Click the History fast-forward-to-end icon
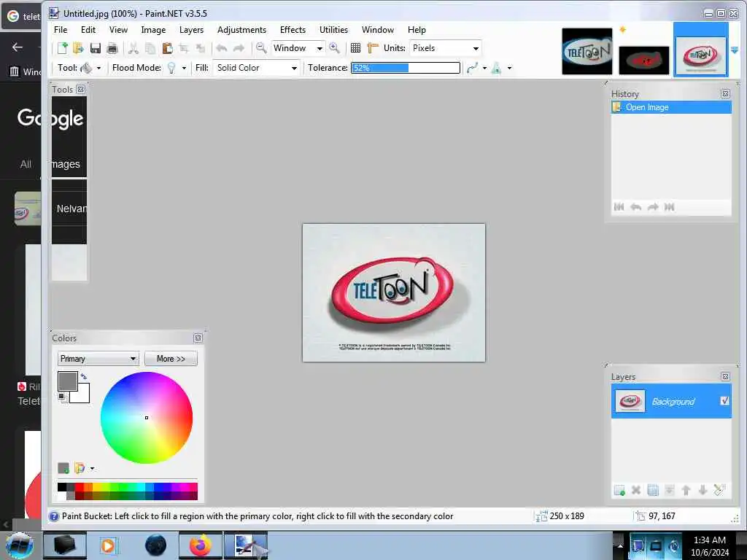The image size is (747, 560). (670, 206)
